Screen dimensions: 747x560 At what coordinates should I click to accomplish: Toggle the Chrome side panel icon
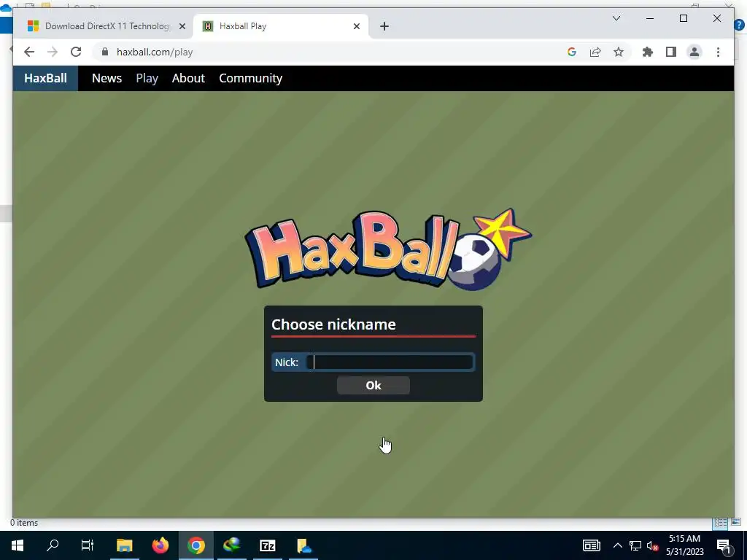[x=671, y=52]
